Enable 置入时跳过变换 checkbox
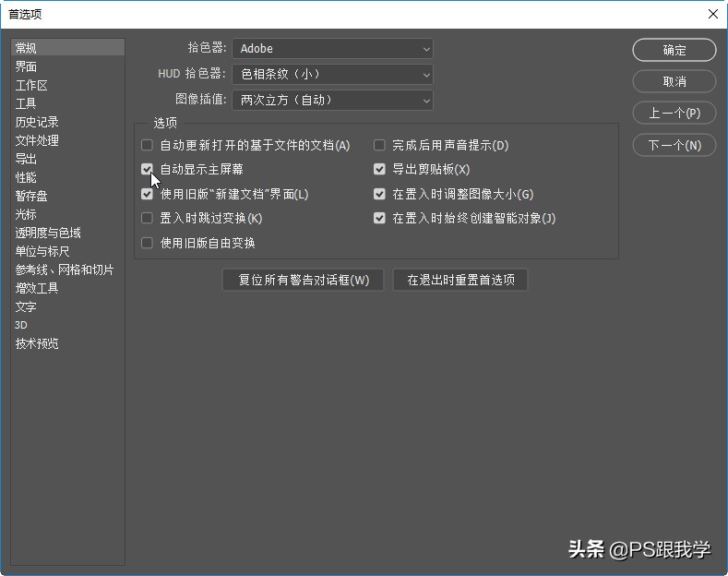Screen dimensions: 728x576 [x=147, y=218]
